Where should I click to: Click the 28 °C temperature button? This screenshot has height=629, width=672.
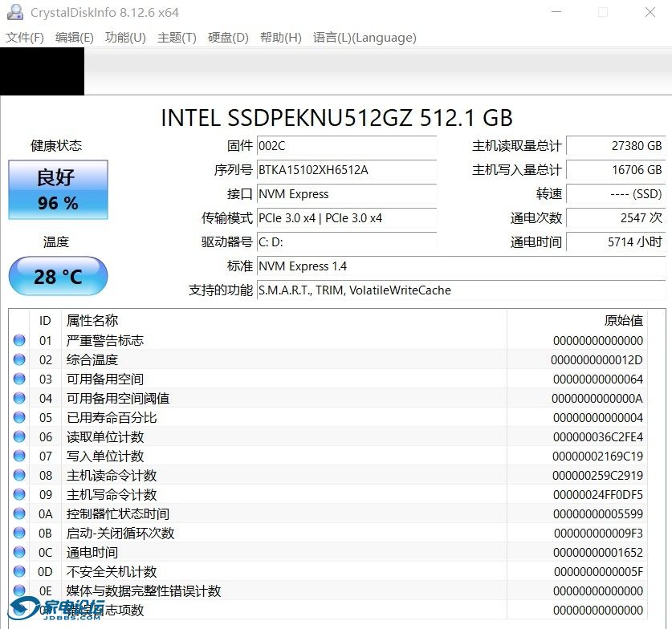click(58, 277)
